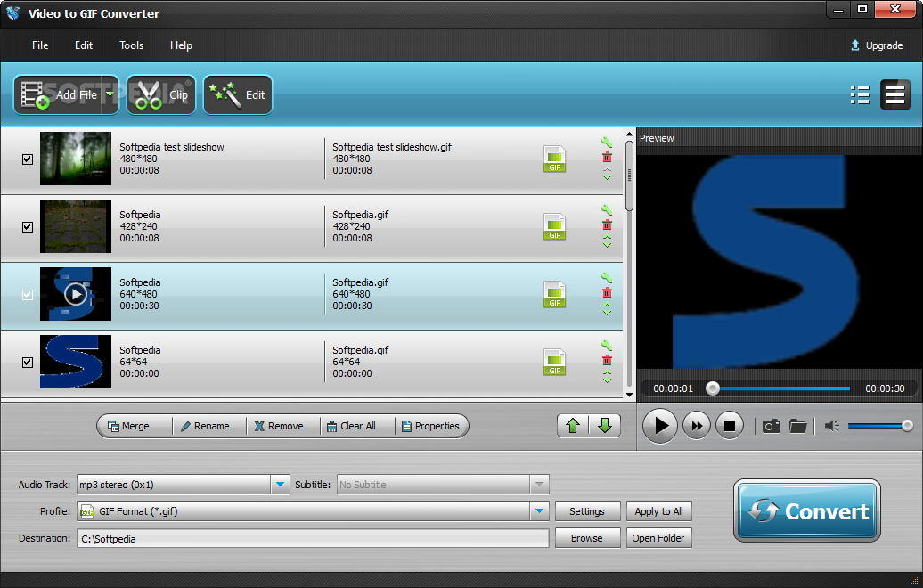Mute the preview audio

coord(832,426)
